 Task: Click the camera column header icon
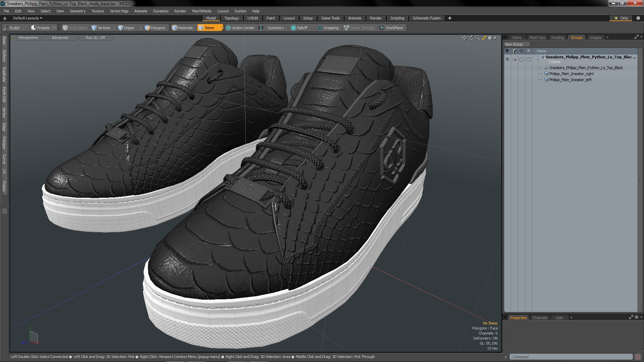(515, 51)
